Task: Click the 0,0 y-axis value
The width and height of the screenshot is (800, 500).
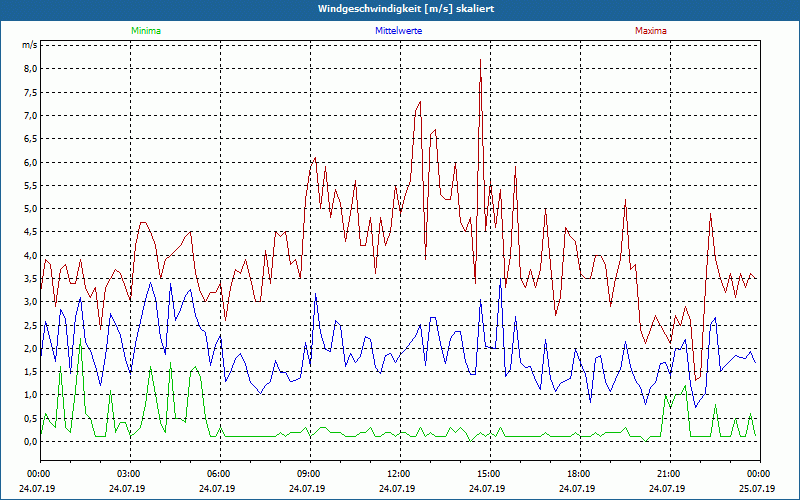Action: [x=31, y=442]
